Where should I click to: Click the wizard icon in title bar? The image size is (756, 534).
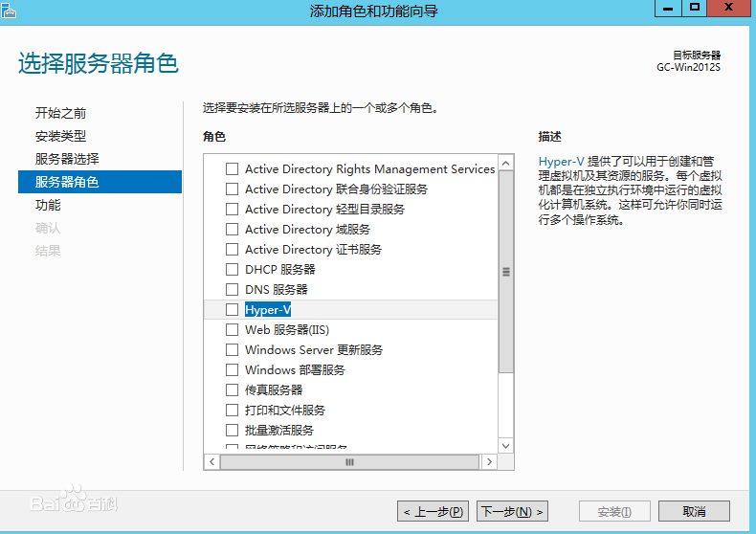(11, 10)
